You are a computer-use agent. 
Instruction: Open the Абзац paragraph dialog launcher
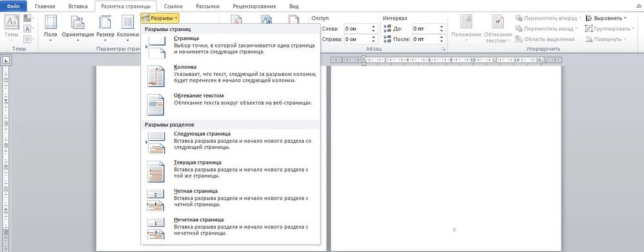[x=444, y=49]
